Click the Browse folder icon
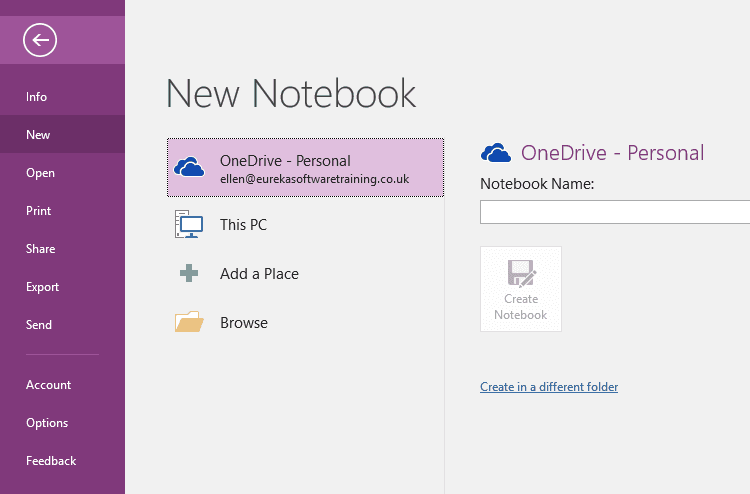 point(189,322)
